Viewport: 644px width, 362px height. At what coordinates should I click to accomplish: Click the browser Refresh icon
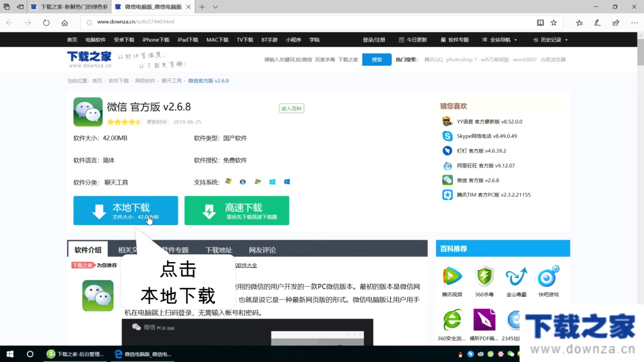pos(46,23)
